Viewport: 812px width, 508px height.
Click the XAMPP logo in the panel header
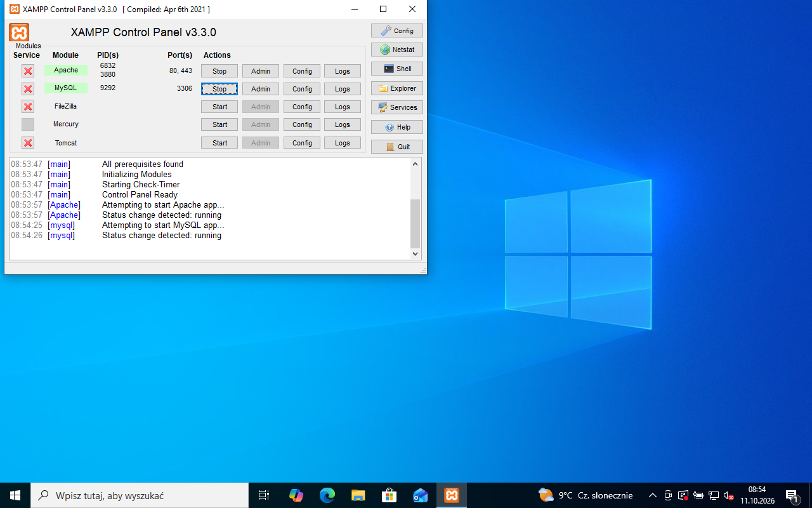(19, 32)
